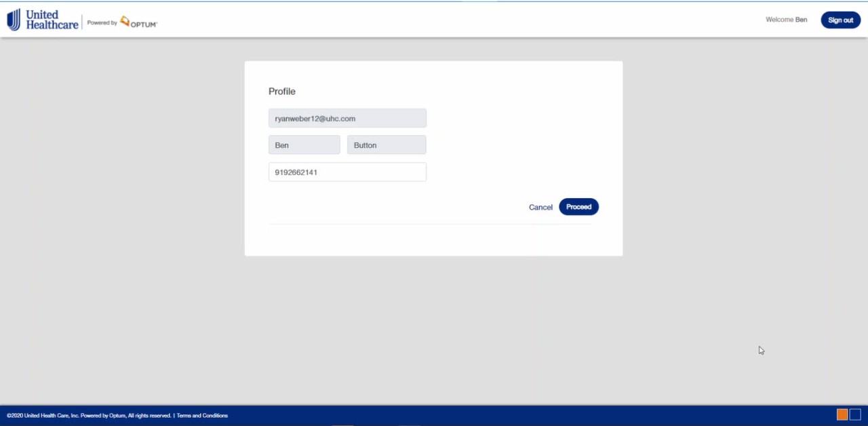The width and height of the screenshot is (868, 426).
Task: Click the Welcome Ben greeting text
Action: [786, 20]
